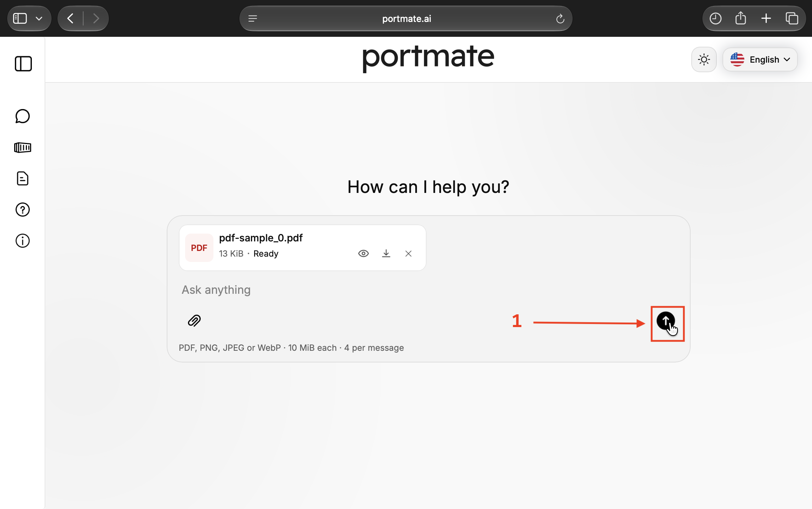
Task: Open the info circle icon in sidebar
Action: 23,241
